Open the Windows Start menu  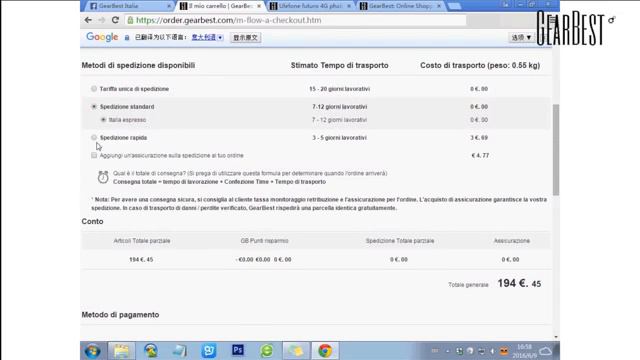pos(93,351)
